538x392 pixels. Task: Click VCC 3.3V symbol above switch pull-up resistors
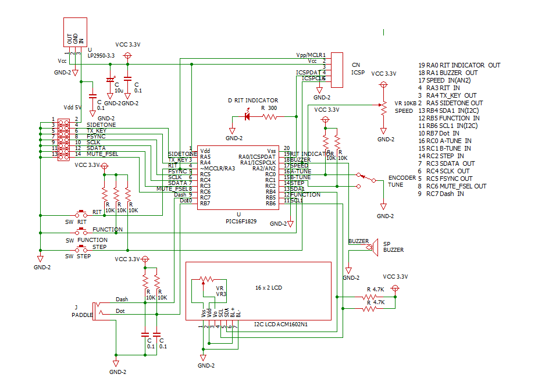pos(105,166)
